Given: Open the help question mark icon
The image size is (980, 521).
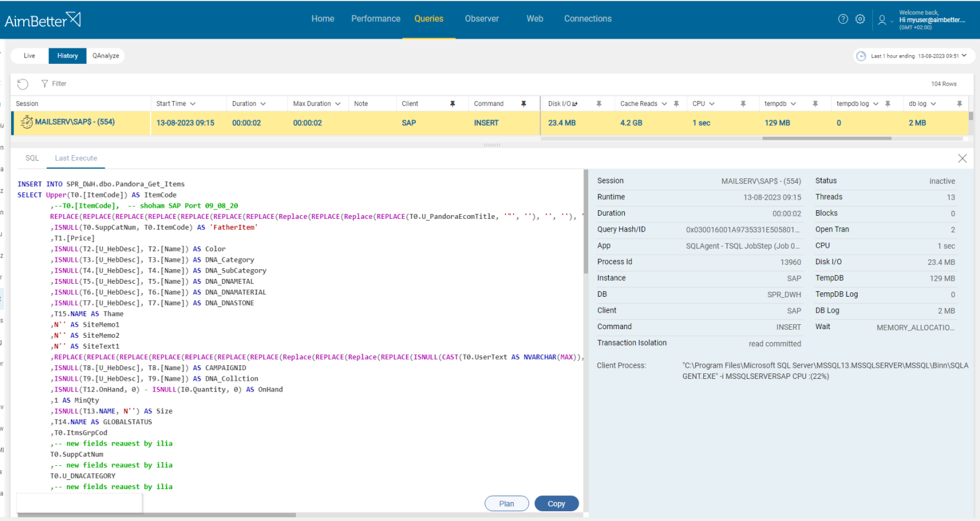Looking at the screenshot, I should click(x=843, y=19).
